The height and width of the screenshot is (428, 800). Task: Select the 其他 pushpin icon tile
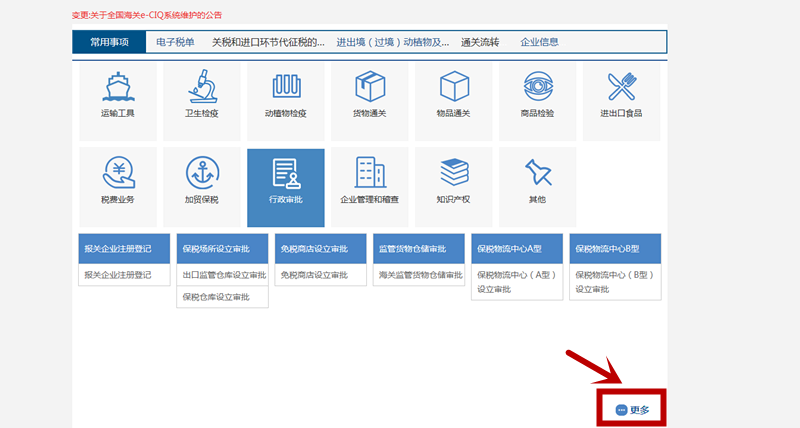pos(537,188)
